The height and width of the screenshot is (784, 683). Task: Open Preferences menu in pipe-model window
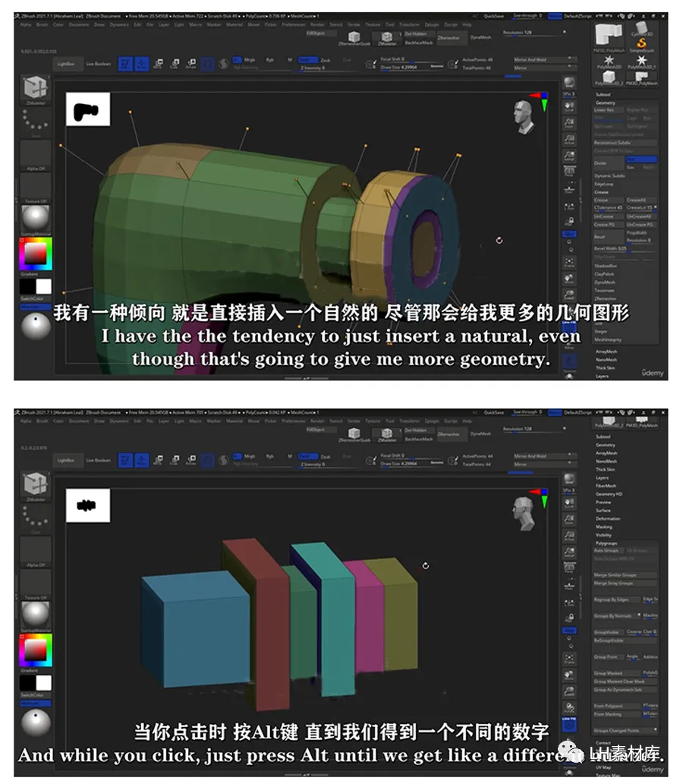point(293,24)
